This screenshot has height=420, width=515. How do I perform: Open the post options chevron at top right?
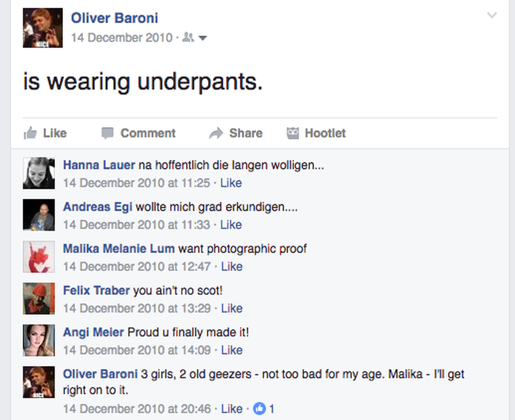(x=492, y=15)
